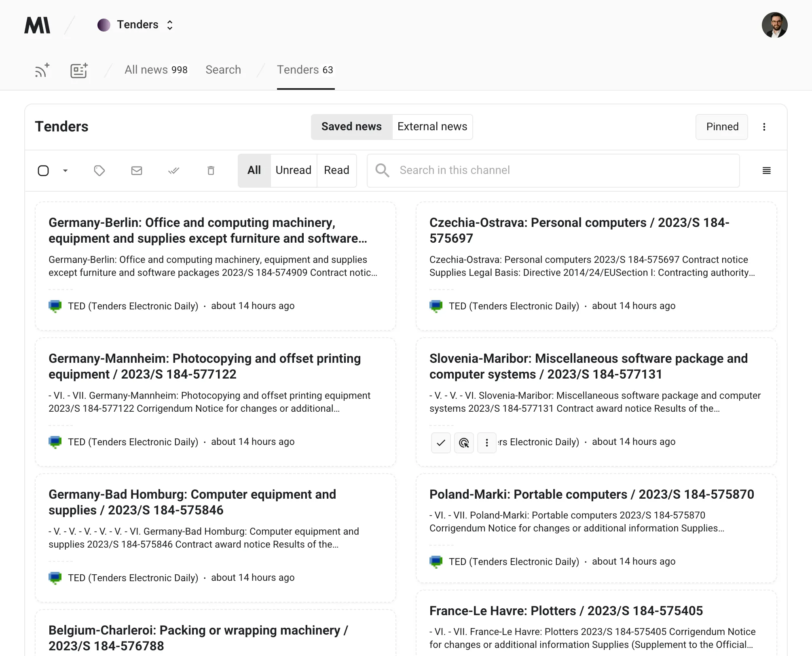This screenshot has height=656, width=812.
Task: Click the add new feed icon
Action: pos(42,70)
